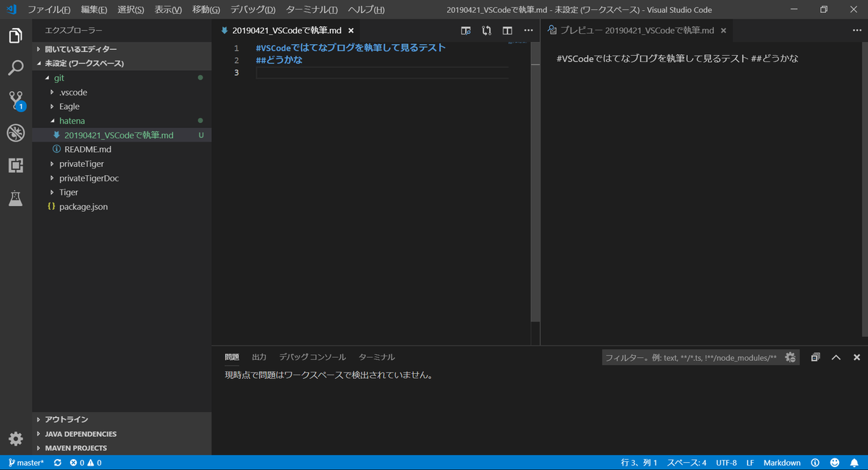The image size is (868, 470).
Task: Open notifications bell in status bar
Action: [854, 463]
